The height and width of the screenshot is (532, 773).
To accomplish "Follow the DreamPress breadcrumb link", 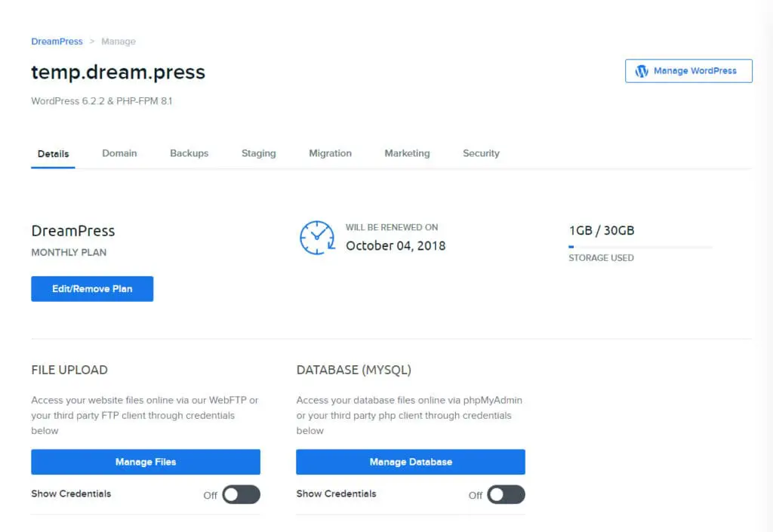I will tap(57, 42).
